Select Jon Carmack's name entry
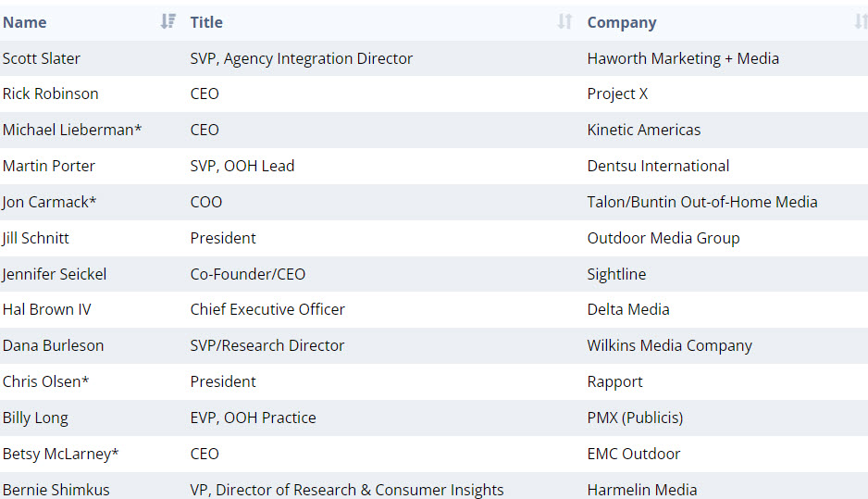 (x=50, y=202)
